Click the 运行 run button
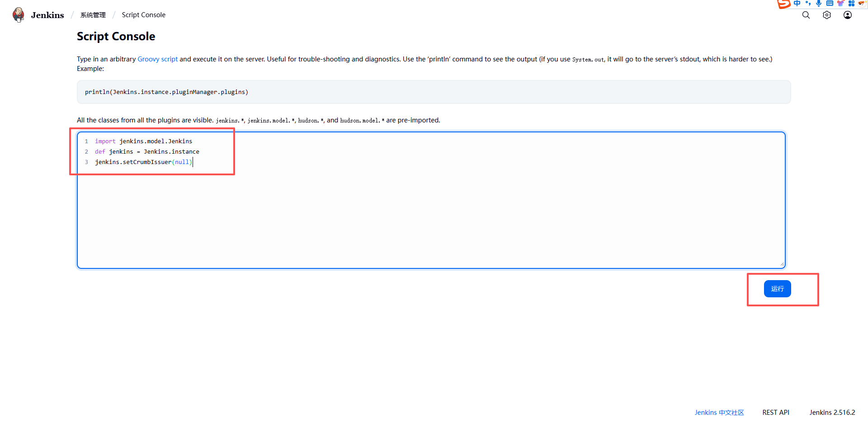 click(777, 289)
